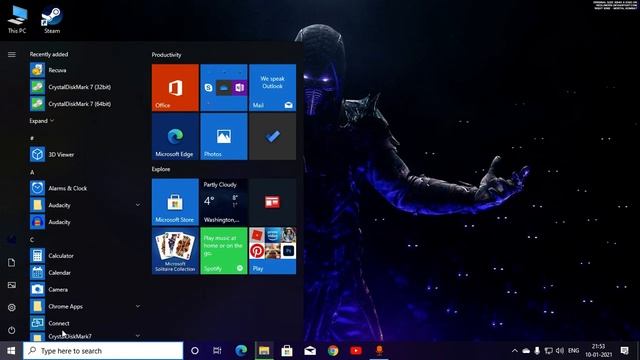
Task: Open YouTube from the taskbar
Action: click(x=356, y=351)
